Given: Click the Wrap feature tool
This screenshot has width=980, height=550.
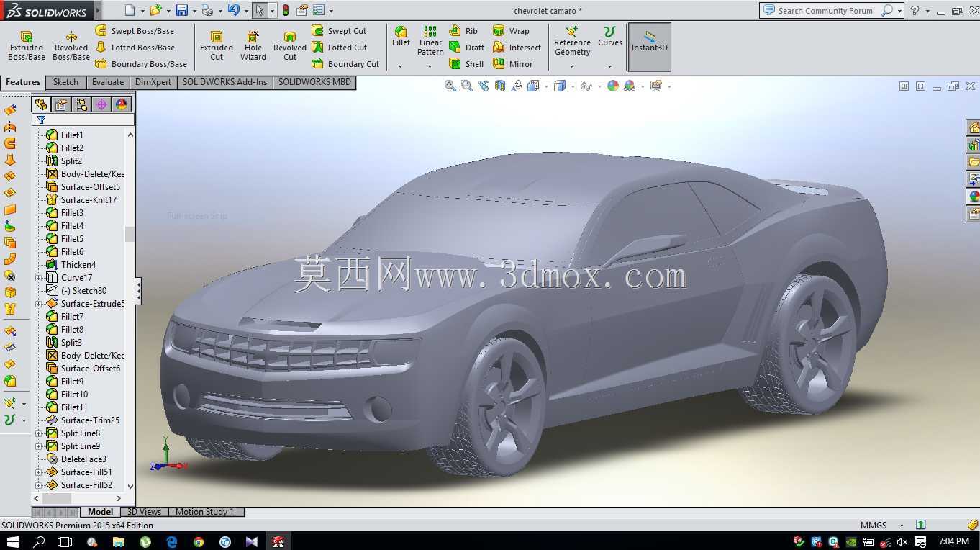Looking at the screenshot, I should tap(512, 31).
